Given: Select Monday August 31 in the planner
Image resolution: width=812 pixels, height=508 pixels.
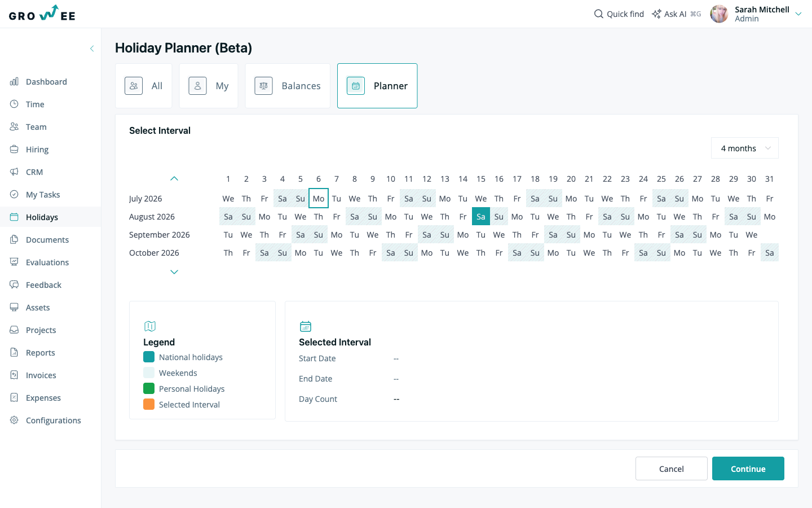Looking at the screenshot, I should [770, 217].
